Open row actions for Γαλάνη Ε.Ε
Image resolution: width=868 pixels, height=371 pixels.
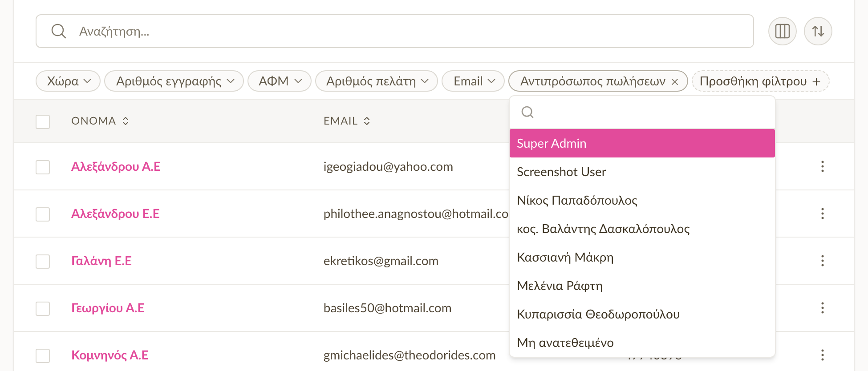(x=822, y=261)
